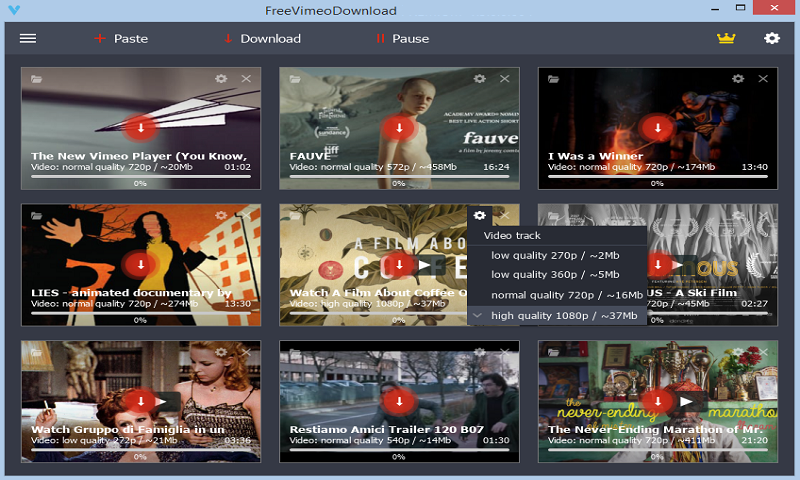Open quality gear dropdown on I Was a Winner

pos(738,78)
